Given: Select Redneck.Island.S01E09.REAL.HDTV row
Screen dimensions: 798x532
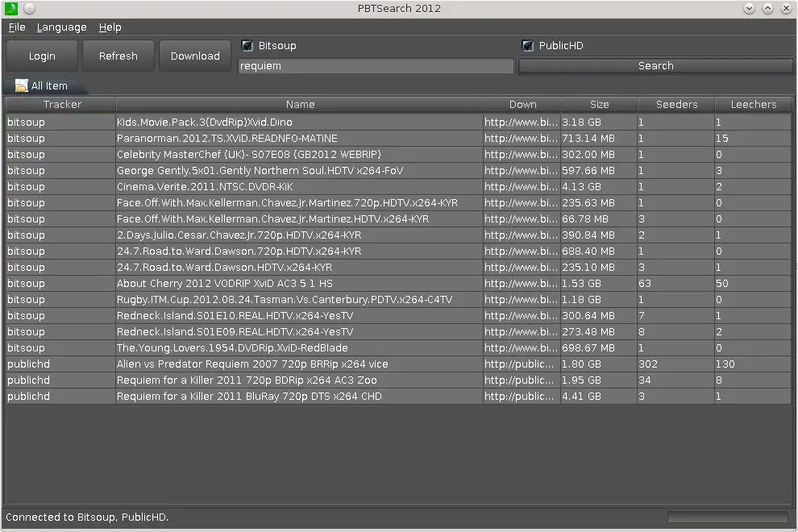Looking at the screenshot, I should pos(398,332).
